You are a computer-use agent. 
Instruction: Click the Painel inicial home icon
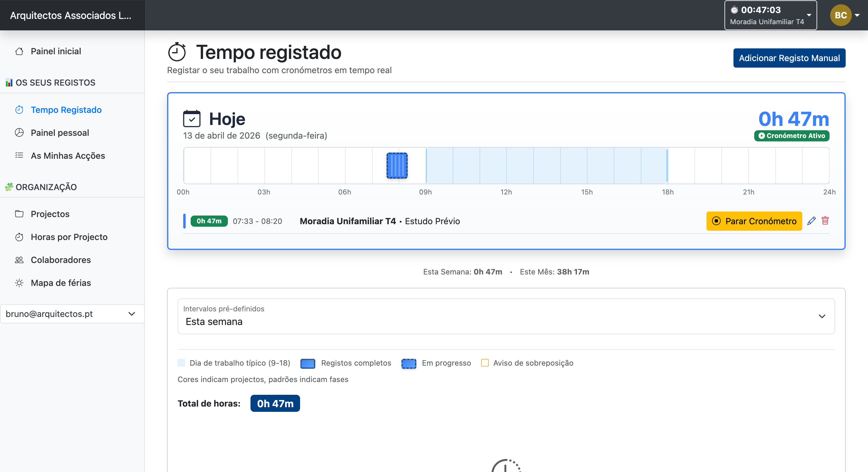tap(19, 51)
